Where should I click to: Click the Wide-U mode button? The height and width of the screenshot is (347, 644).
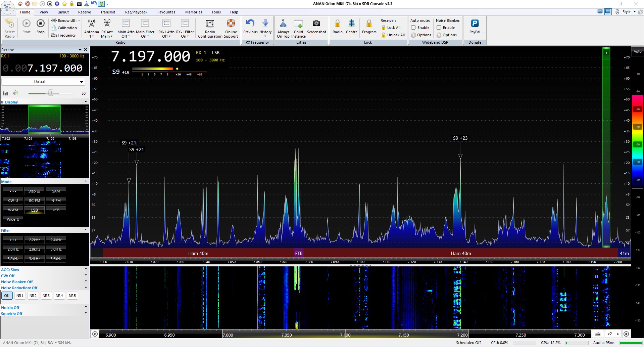13,219
